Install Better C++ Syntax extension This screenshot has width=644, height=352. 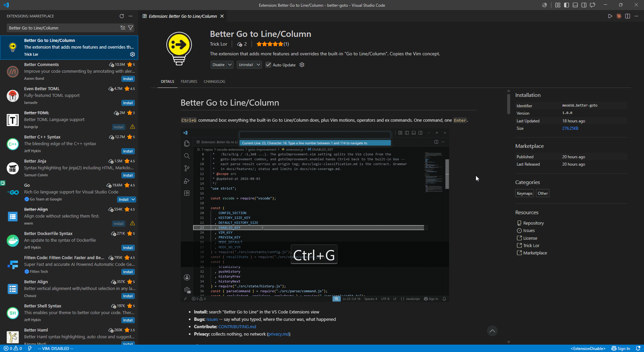click(128, 151)
